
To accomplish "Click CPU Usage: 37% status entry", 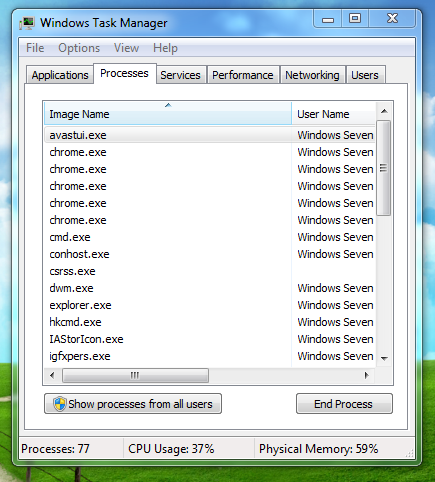I will [x=171, y=449].
